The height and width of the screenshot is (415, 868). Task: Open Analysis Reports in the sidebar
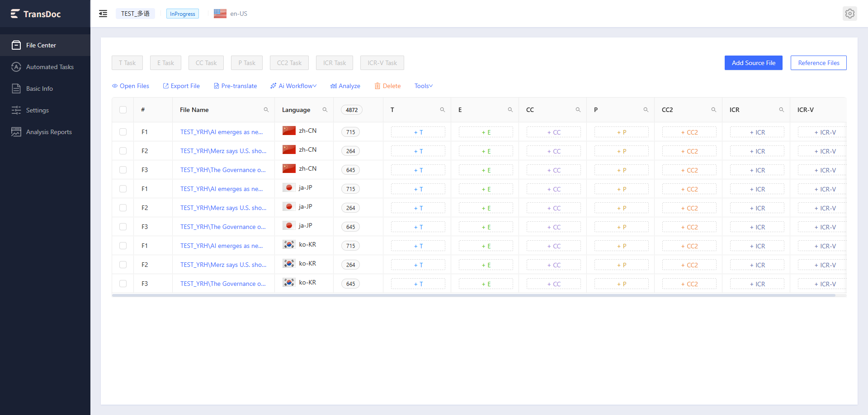[x=45, y=132]
